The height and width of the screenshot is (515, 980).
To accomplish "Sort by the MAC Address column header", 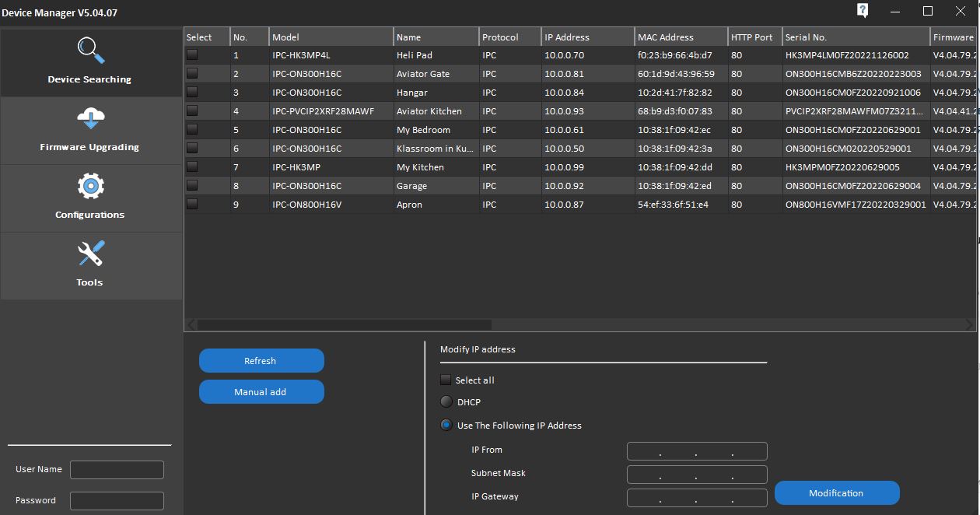I will click(x=681, y=37).
